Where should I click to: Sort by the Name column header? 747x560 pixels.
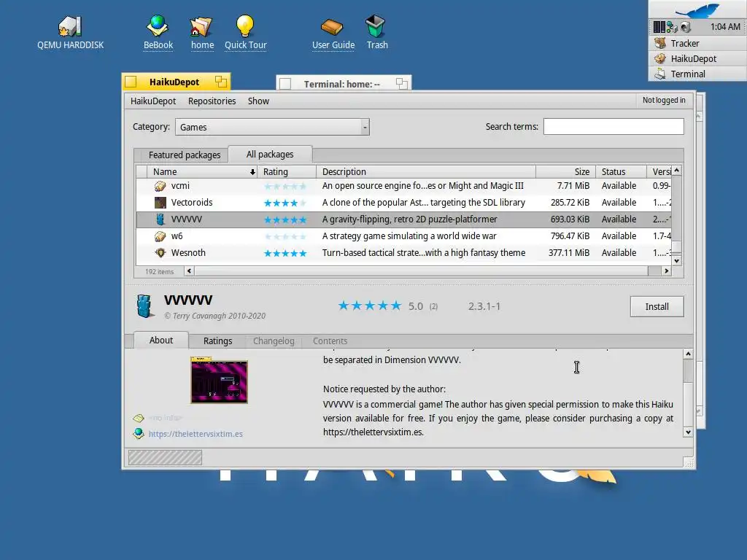click(x=202, y=172)
